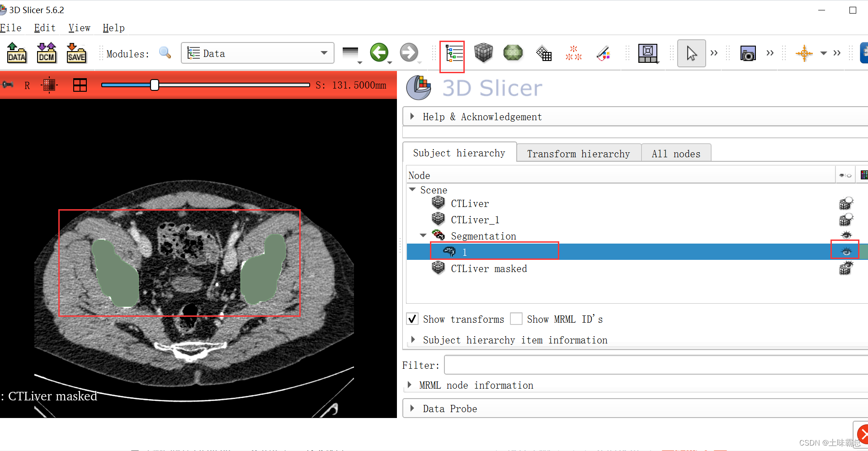
Task: Open the module history list icon
Action: 351,53
